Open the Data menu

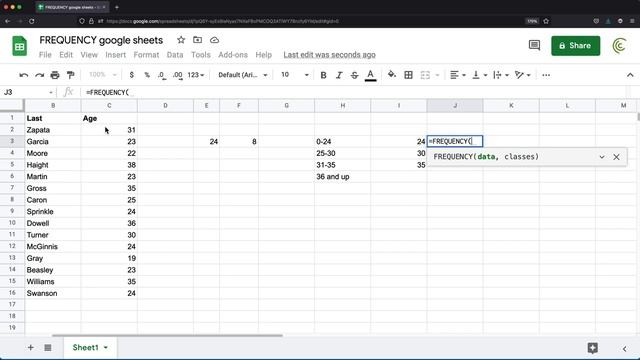175,55
